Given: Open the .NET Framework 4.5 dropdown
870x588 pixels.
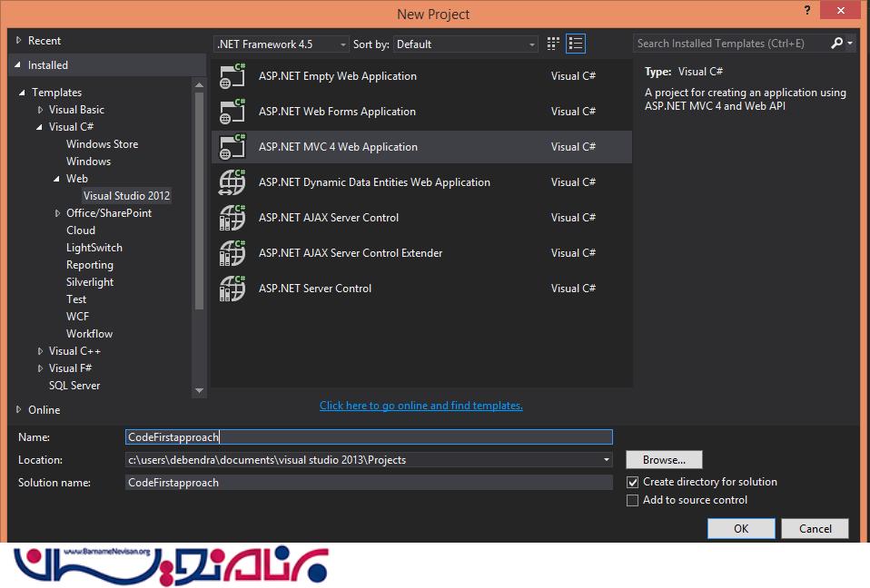Looking at the screenshot, I should tap(282, 44).
